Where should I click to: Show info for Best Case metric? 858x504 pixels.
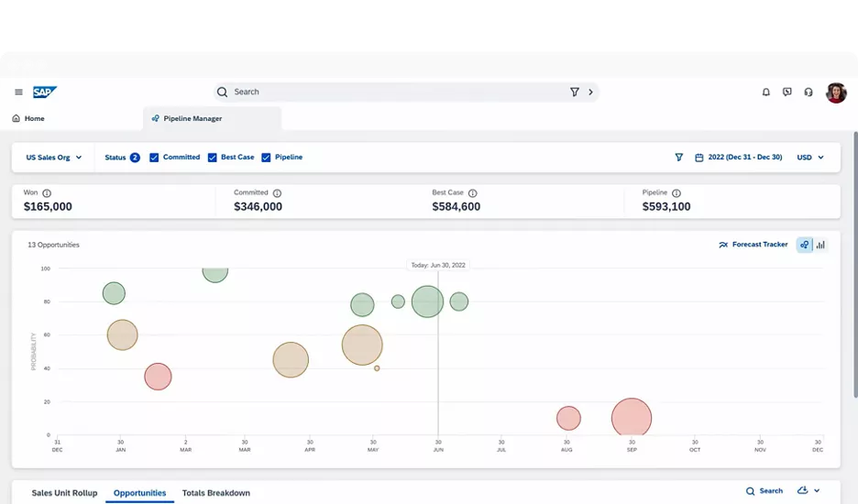pyautogui.click(x=473, y=193)
